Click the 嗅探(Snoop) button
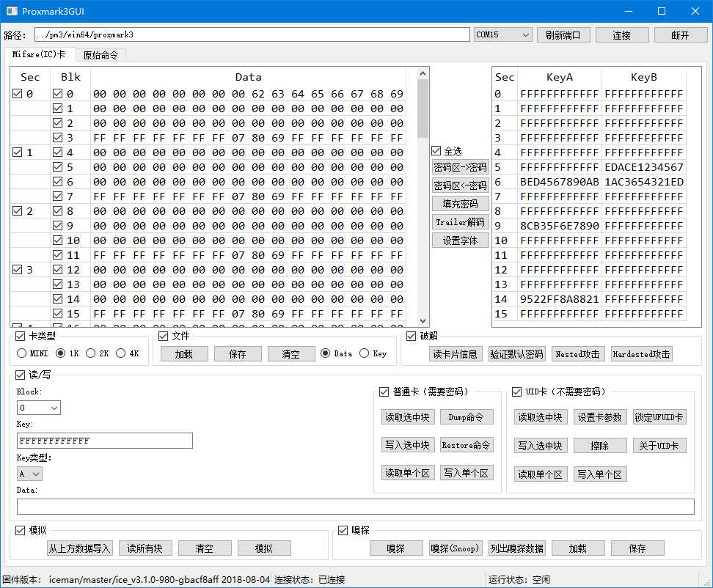 point(456,548)
